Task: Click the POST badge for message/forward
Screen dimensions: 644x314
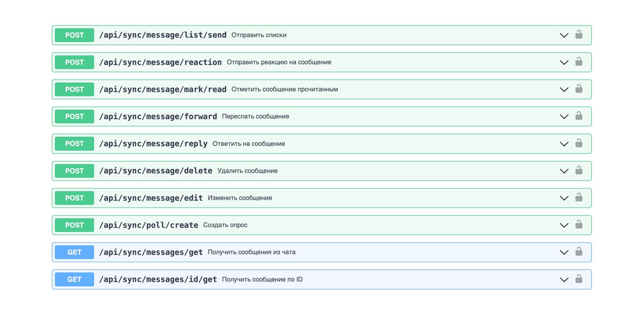Action: pyautogui.click(x=74, y=117)
